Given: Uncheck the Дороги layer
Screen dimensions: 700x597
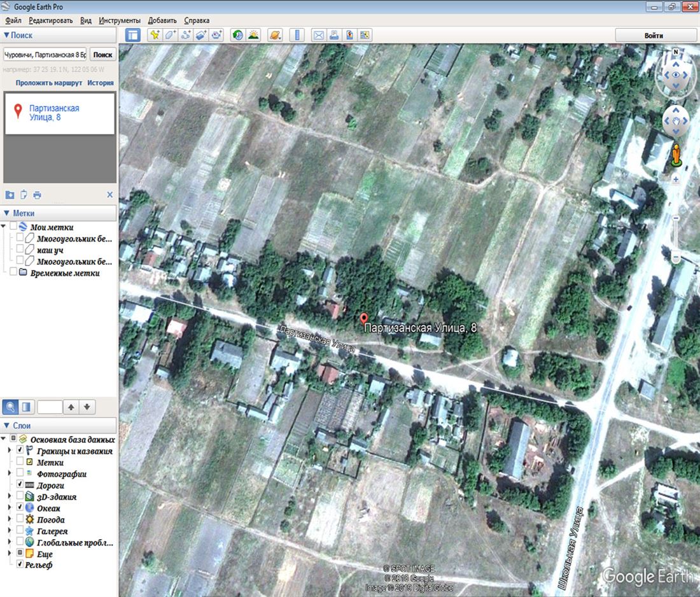Looking at the screenshot, I should (x=20, y=485).
